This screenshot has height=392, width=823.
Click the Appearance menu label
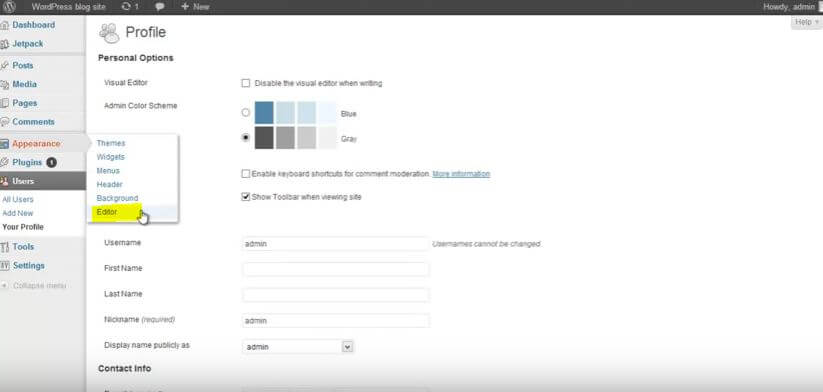coord(36,144)
